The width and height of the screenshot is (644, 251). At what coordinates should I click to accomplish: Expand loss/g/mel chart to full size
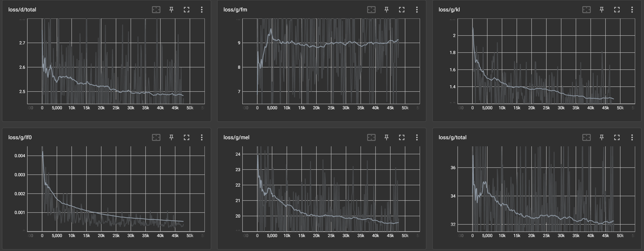[402, 137]
